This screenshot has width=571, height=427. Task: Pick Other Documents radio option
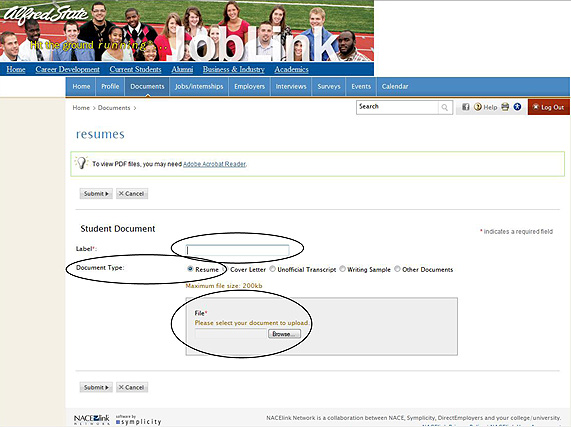[397, 269]
